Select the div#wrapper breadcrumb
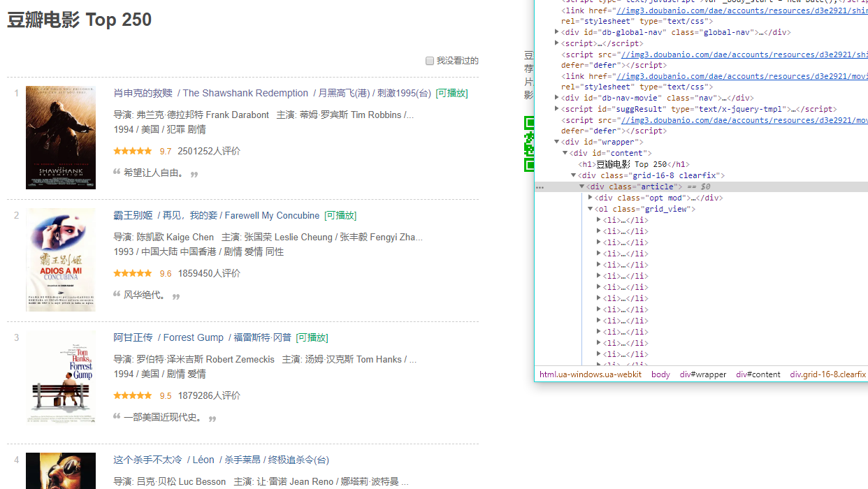 coord(703,374)
